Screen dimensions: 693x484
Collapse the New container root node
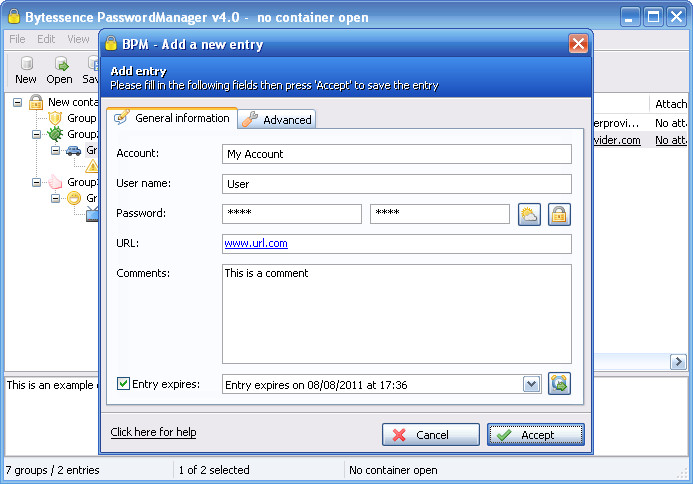(x=17, y=103)
